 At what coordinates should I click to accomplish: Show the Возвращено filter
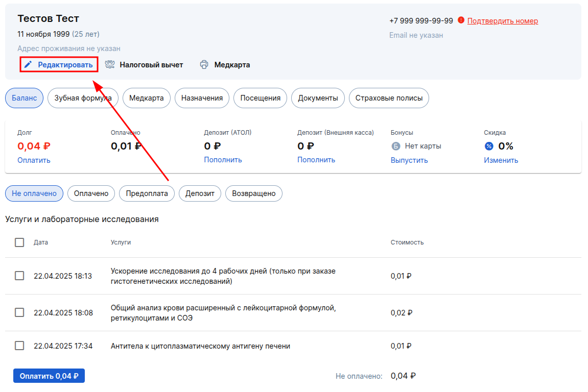[x=254, y=193]
